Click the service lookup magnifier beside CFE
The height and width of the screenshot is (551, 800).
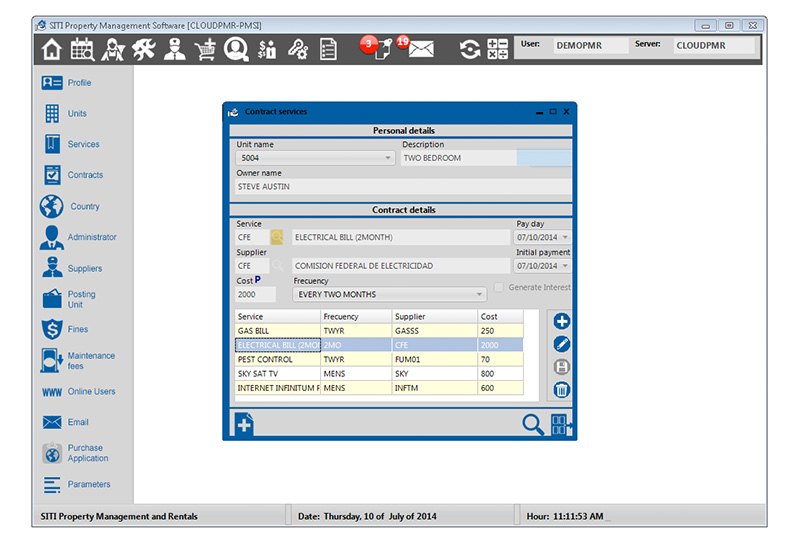[x=277, y=238]
